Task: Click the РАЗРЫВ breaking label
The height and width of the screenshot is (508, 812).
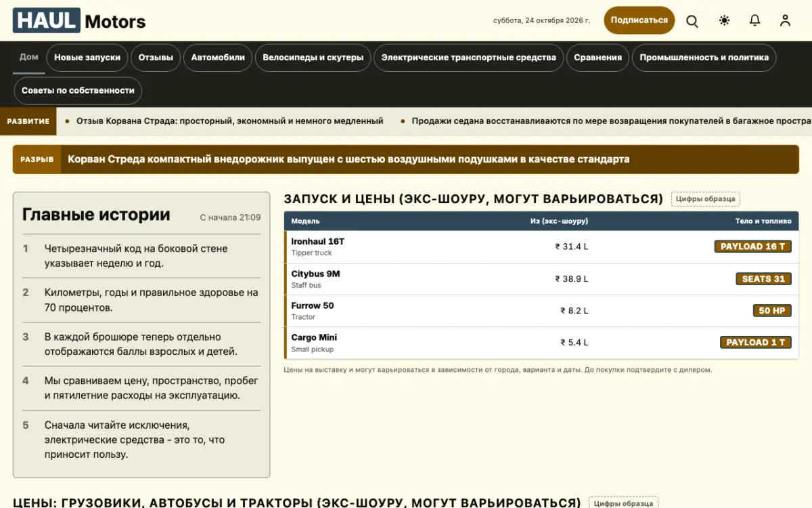Action: pos(37,159)
